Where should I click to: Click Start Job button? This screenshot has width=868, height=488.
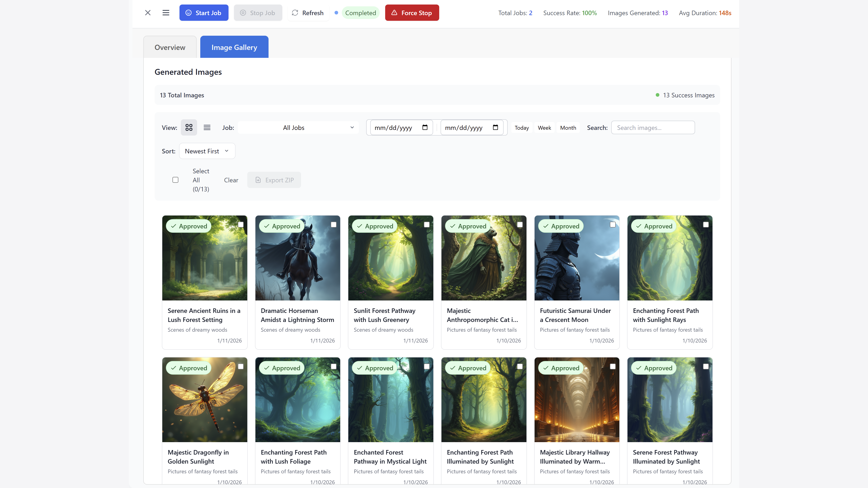203,13
